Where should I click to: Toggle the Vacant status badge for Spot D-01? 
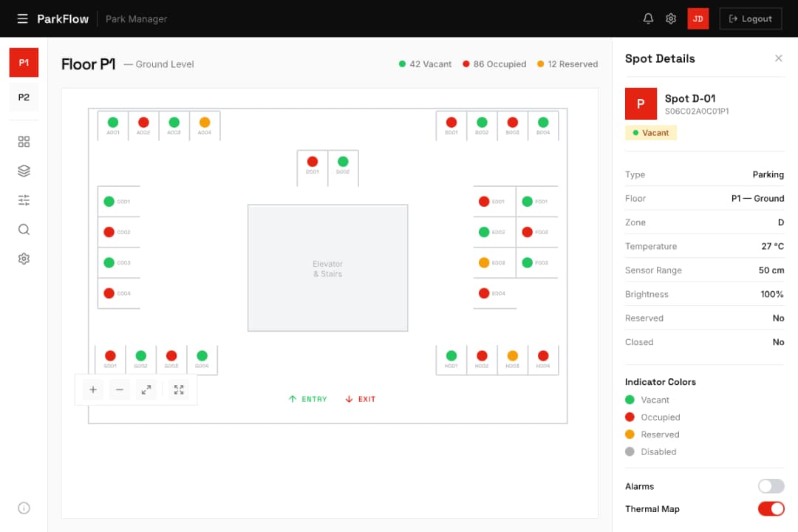650,132
